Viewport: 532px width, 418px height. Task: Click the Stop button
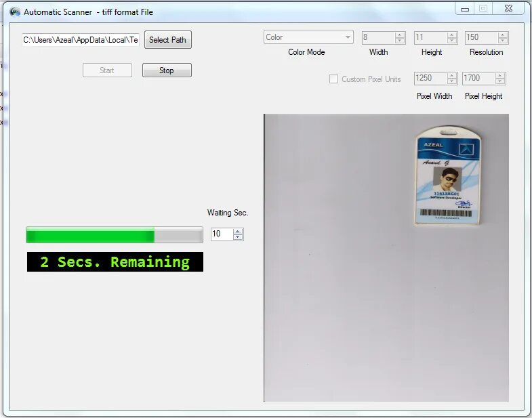[x=167, y=70]
